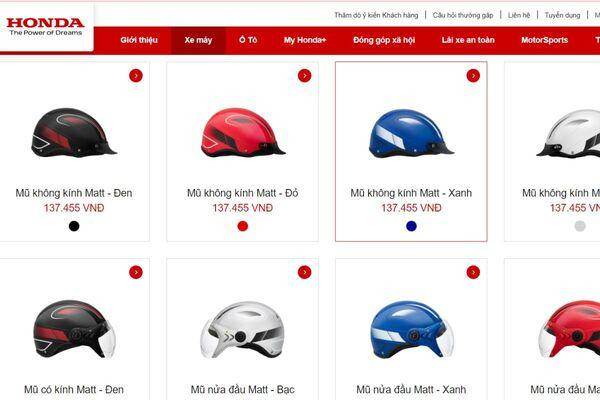Select the red color swatch
Image resolution: width=600 pixels, height=400 pixels.
tap(243, 226)
